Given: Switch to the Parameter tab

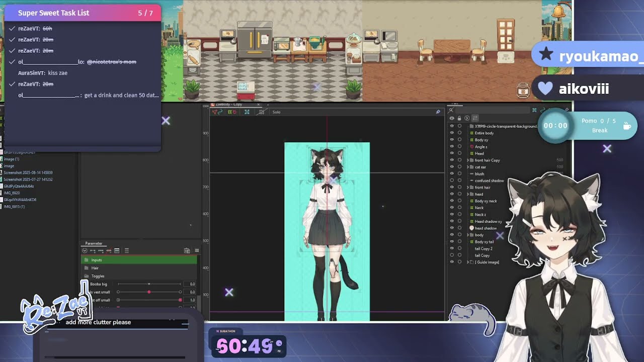Looking at the screenshot, I should 94,243.
